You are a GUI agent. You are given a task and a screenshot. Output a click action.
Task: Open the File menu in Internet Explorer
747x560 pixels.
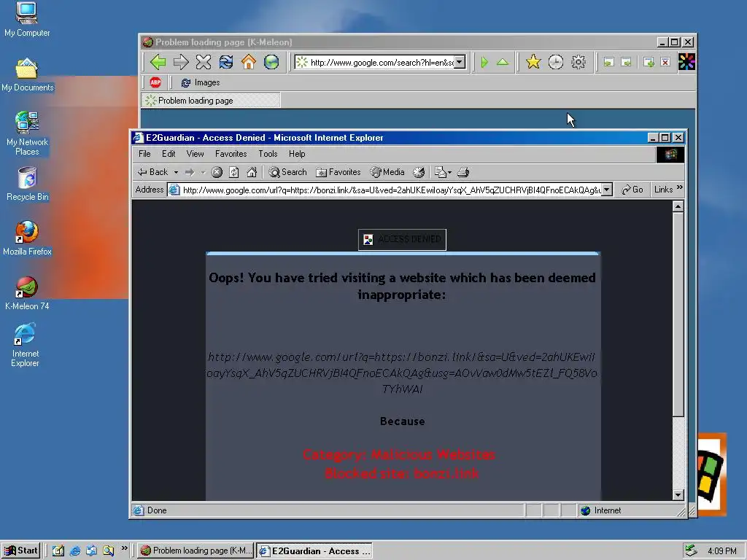point(144,154)
